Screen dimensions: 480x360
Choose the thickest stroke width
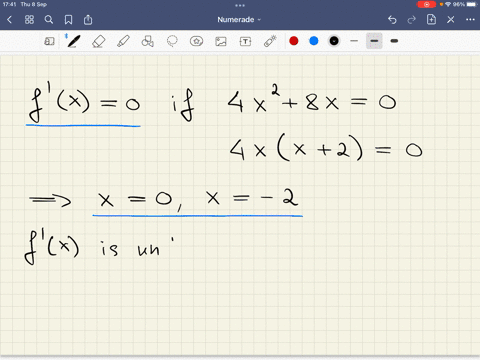pos(394,41)
